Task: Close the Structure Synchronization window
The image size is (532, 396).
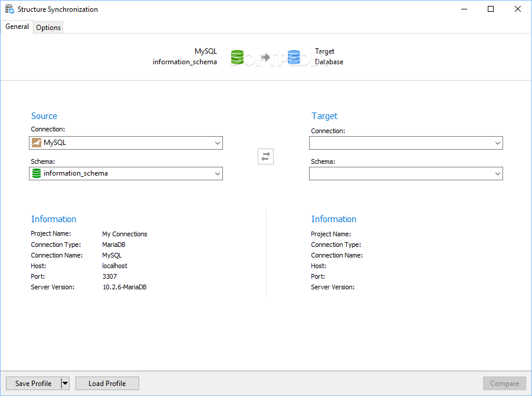Action: coord(518,9)
